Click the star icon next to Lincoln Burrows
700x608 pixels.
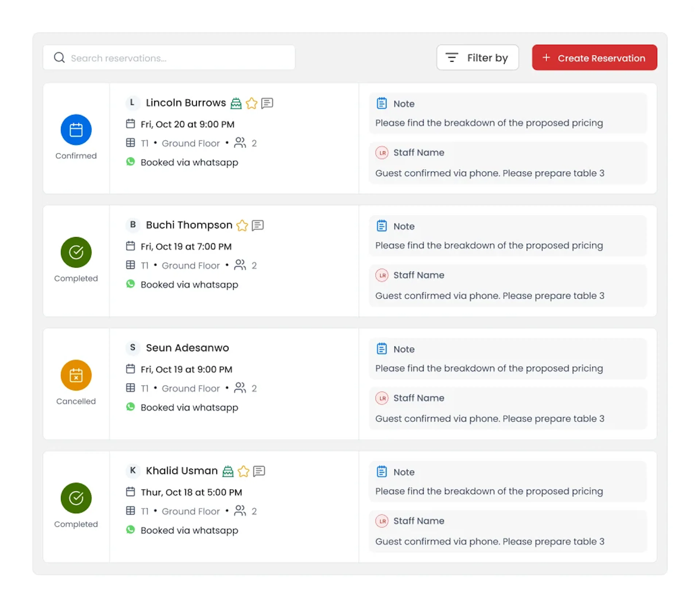[251, 103]
